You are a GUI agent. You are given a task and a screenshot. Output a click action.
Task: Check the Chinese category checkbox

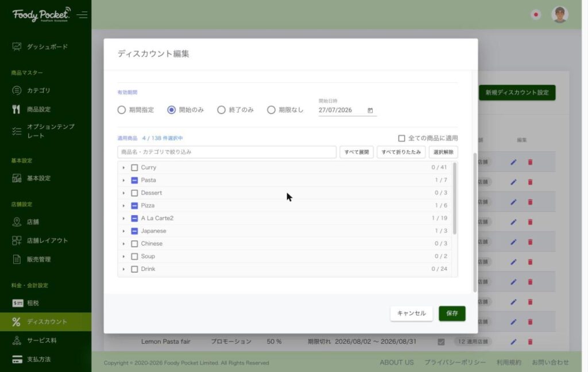coord(134,244)
